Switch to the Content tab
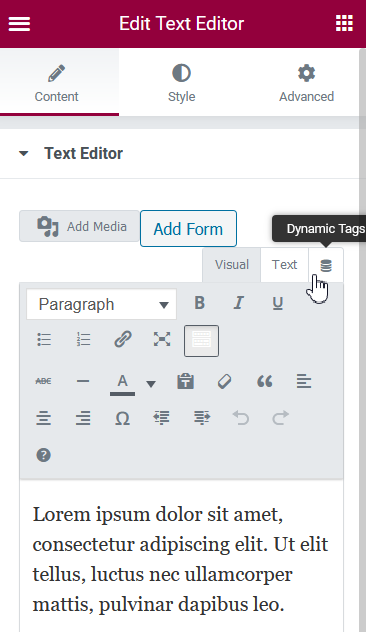Viewport: 366px width, 632px height. (56, 82)
